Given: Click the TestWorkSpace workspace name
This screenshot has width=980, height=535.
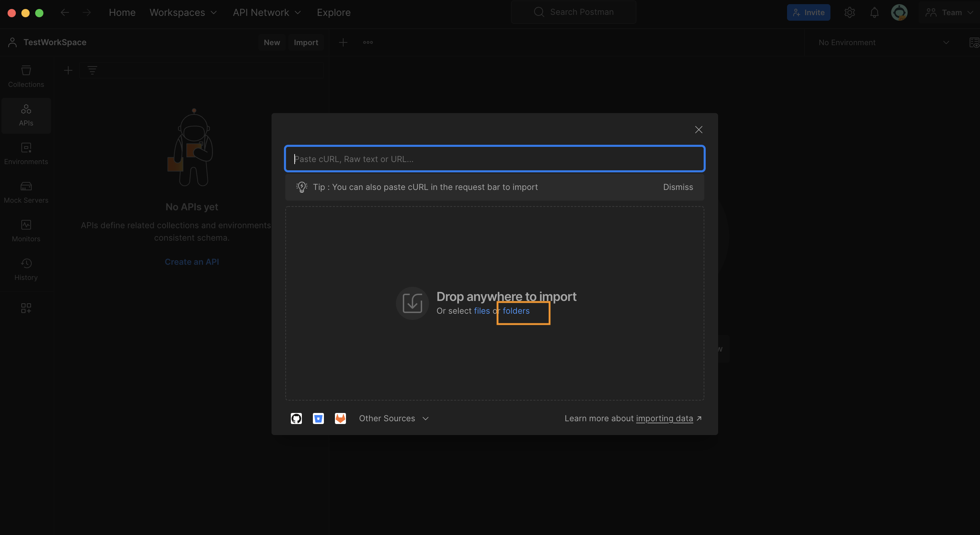Looking at the screenshot, I should click(55, 42).
